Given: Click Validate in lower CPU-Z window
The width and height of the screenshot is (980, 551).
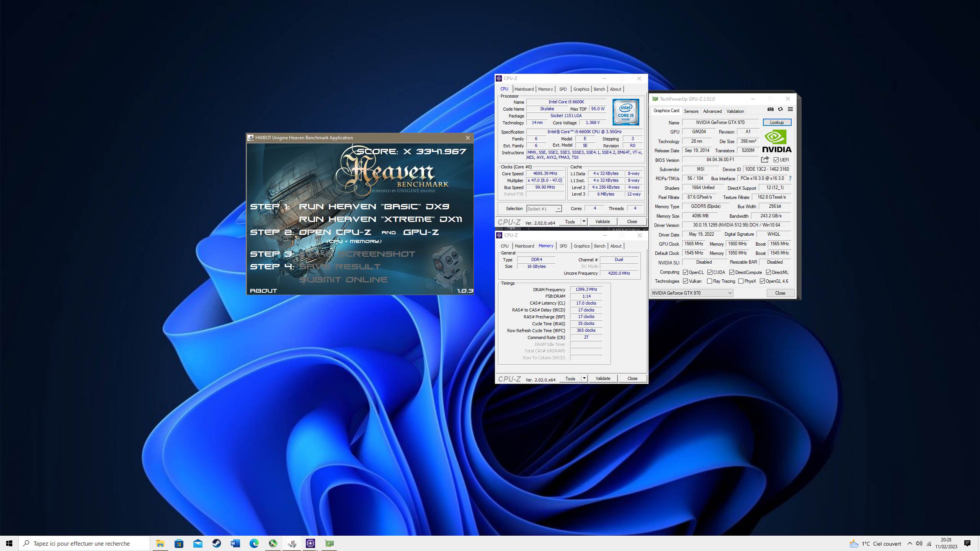Looking at the screenshot, I should coord(603,378).
